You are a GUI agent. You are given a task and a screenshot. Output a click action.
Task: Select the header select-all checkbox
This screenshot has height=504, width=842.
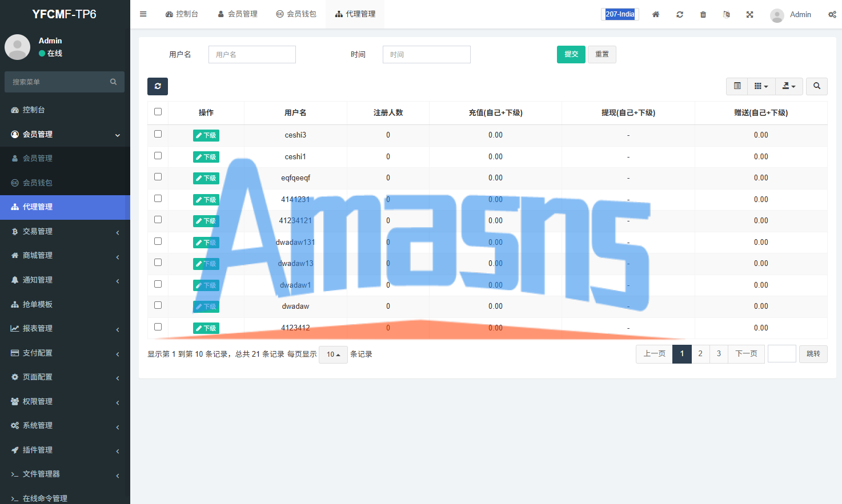158,112
